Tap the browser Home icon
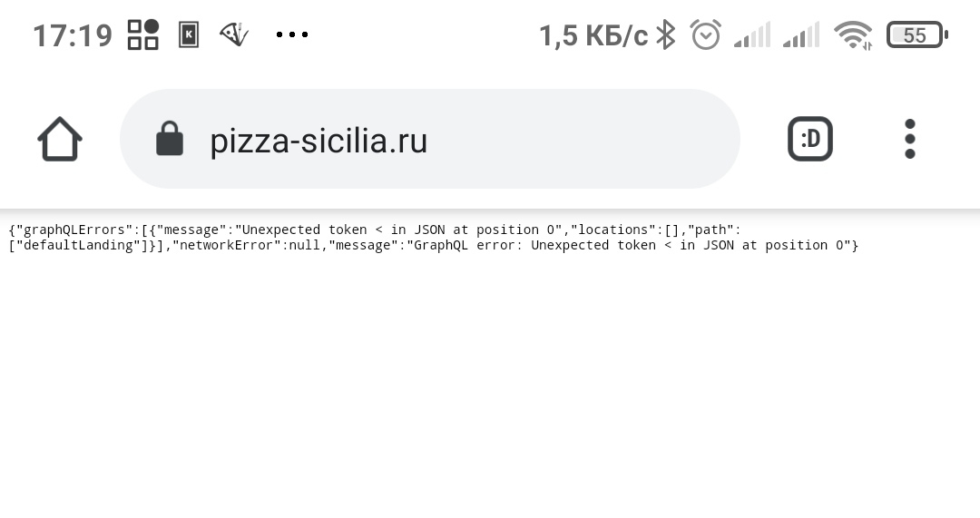The height and width of the screenshot is (518, 980). [x=60, y=140]
